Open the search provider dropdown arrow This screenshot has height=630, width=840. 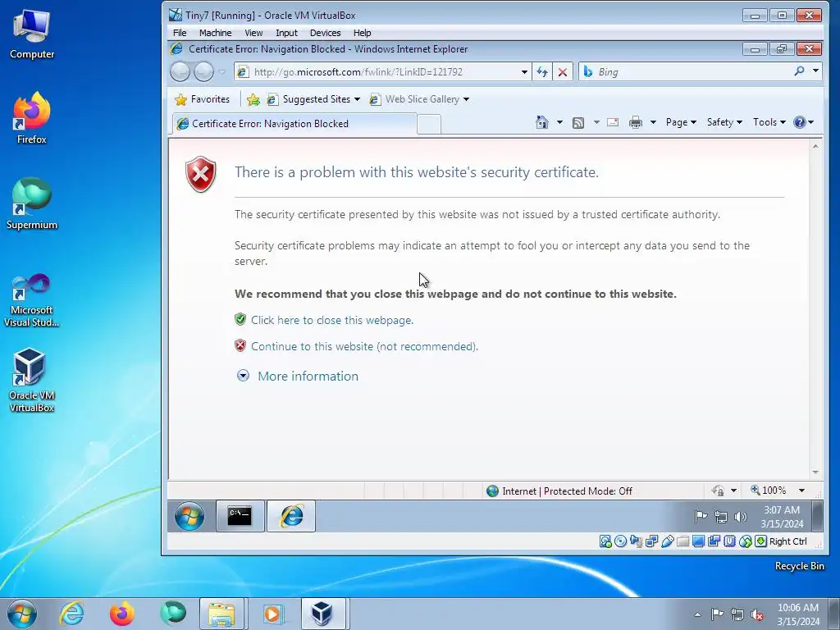[815, 71]
